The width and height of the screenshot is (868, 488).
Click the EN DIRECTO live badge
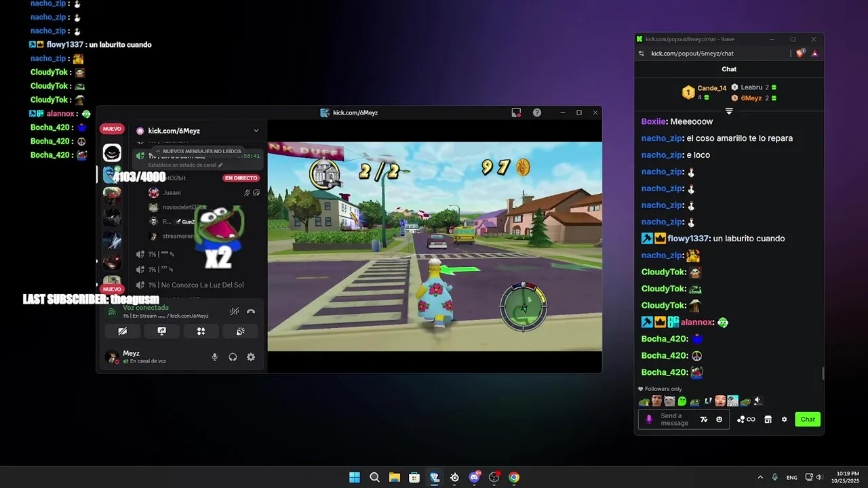(x=241, y=178)
